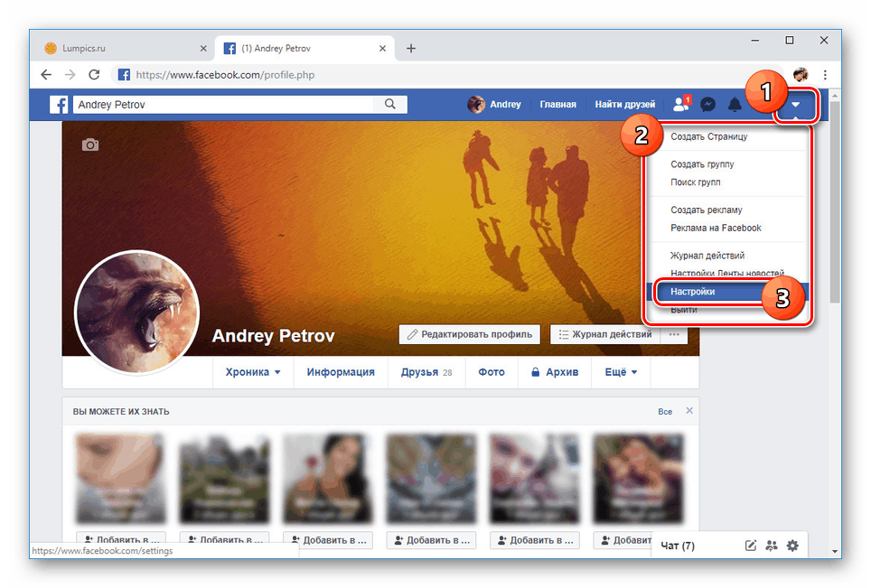Toggle the account dropdown arrow
Viewport: 871px width, 588px height.
(795, 105)
